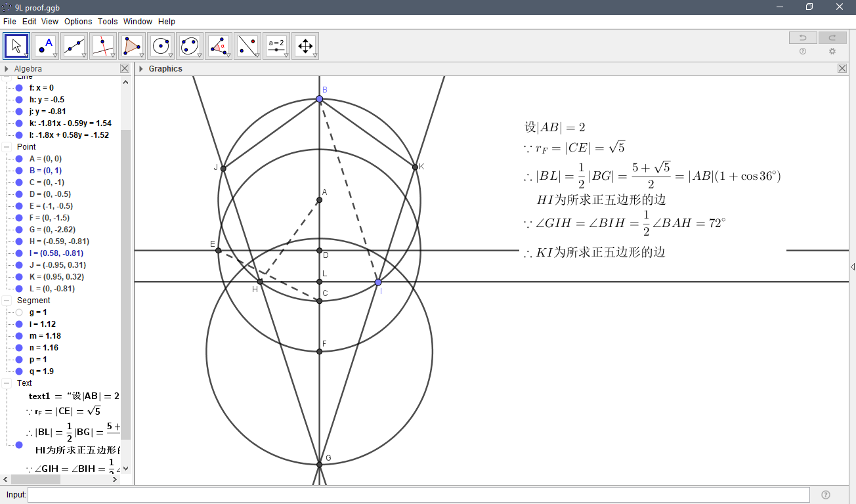Toggle visibility of point A
The height and width of the screenshot is (504, 856).
pyautogui.click(x=18, y=158)
